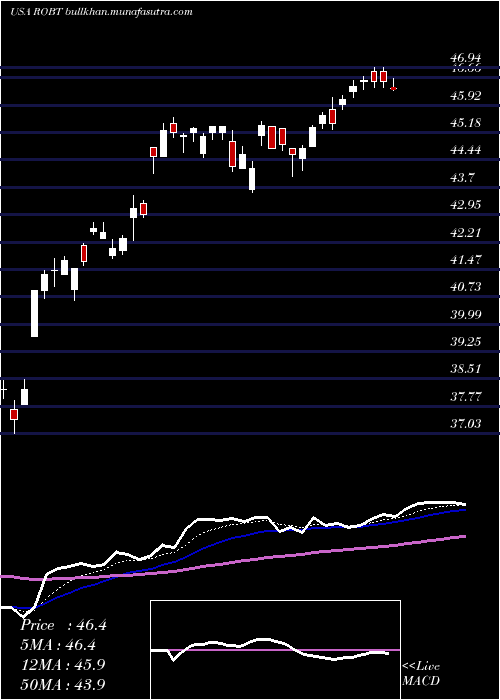Click the 'USA ROBT bullkhan.munafasutra.com' chart title

pos(101,12)
